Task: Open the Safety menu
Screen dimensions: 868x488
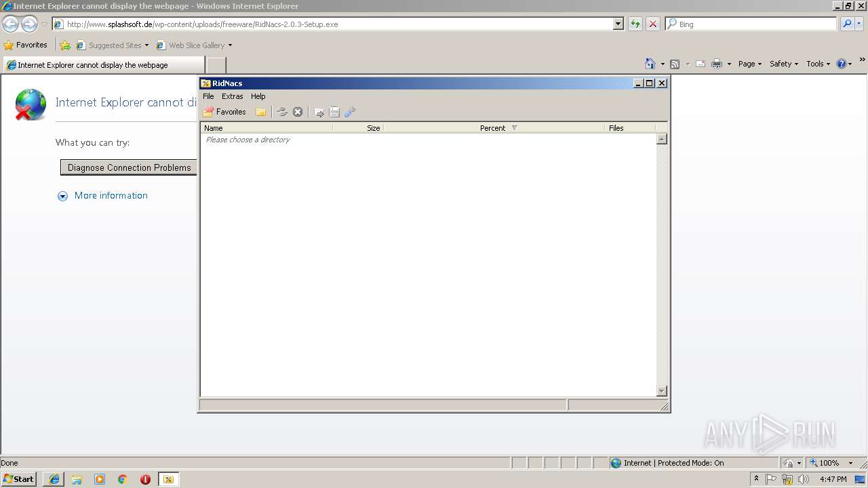Action: pyautogui.click(x=784, y=64)
